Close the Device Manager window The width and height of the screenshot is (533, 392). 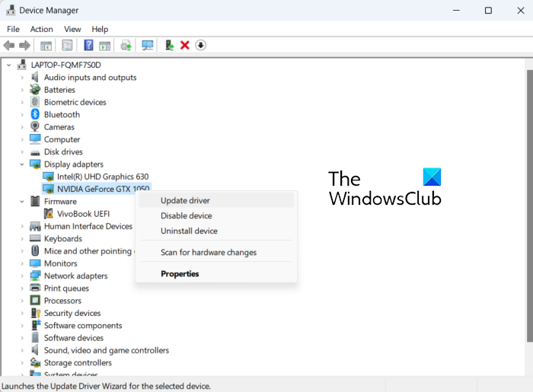tap(520, 11)
